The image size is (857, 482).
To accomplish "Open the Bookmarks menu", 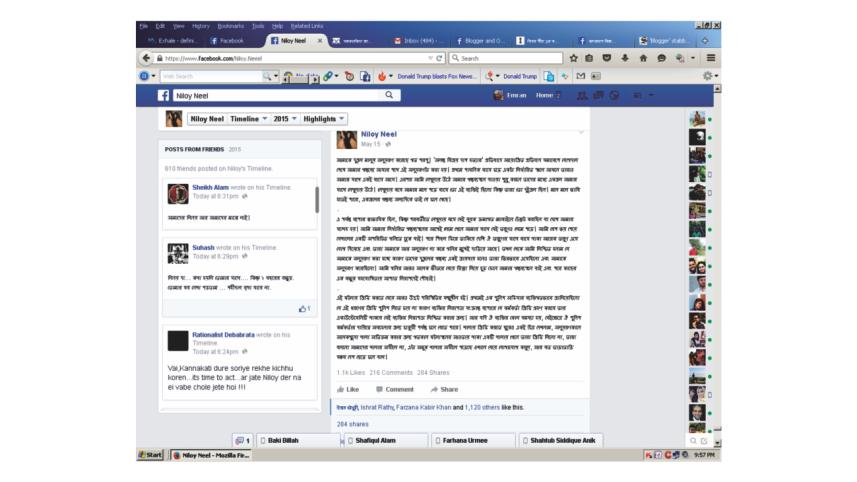I will pyautogui.click(x=230, y=25).
